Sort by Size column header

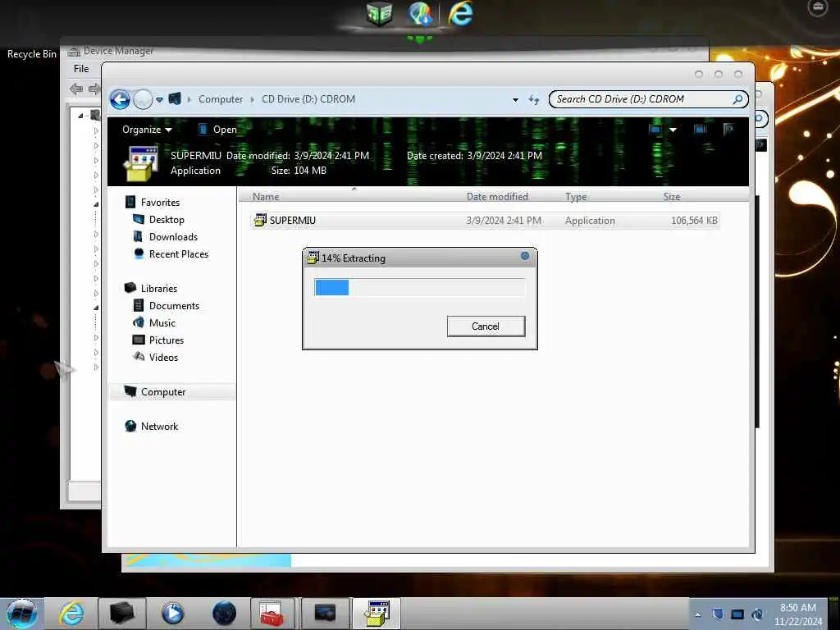click(672, 197)
